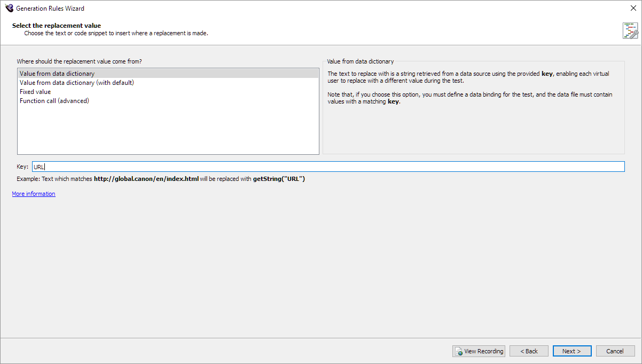Viewport: 642px width, 364px height.
Task: Click the recording icon on View Recording
Action: pyautogui.click(x=459, y=351)
